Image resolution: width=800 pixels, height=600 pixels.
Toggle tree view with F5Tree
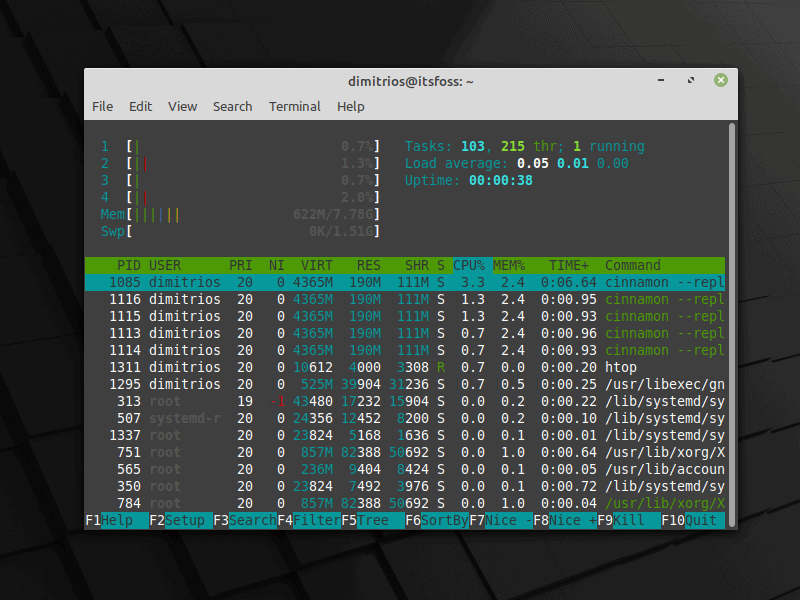pos(365,520)
